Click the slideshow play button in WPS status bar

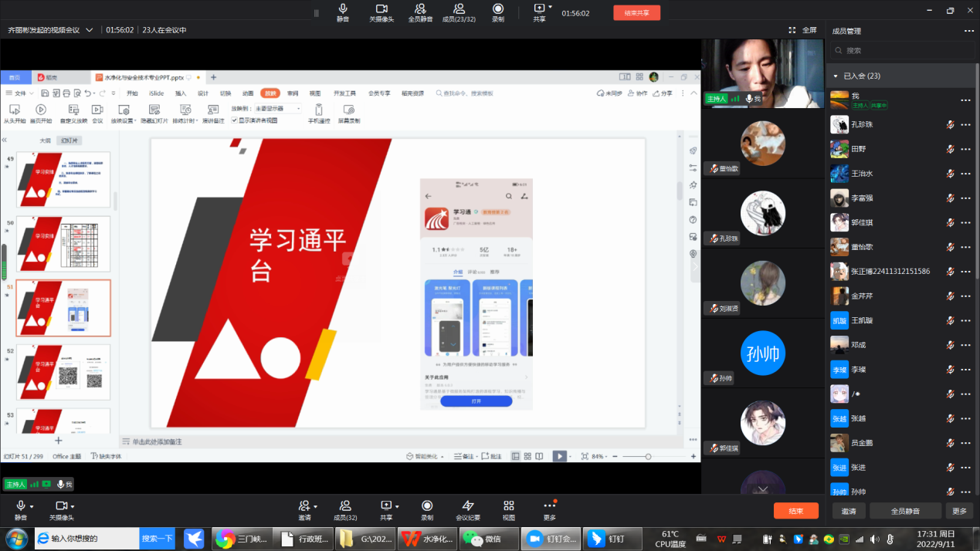559,457
